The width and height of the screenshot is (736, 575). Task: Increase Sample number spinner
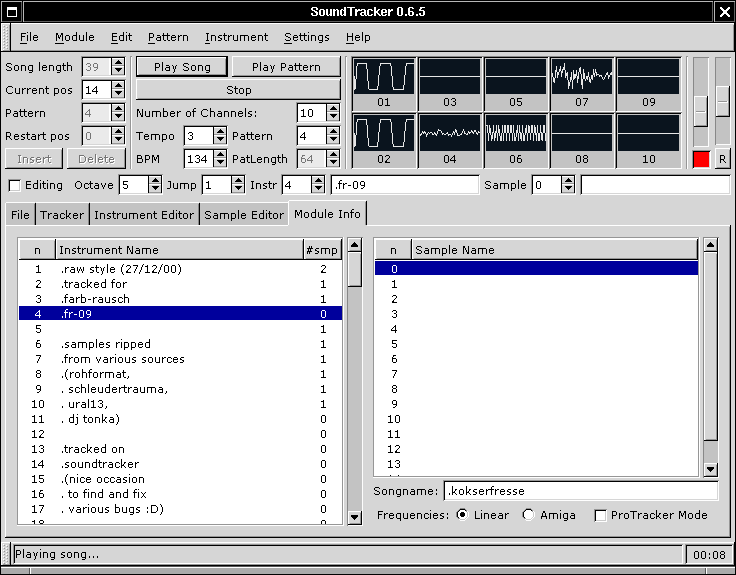pyautogui.click(x=568, y=181)
